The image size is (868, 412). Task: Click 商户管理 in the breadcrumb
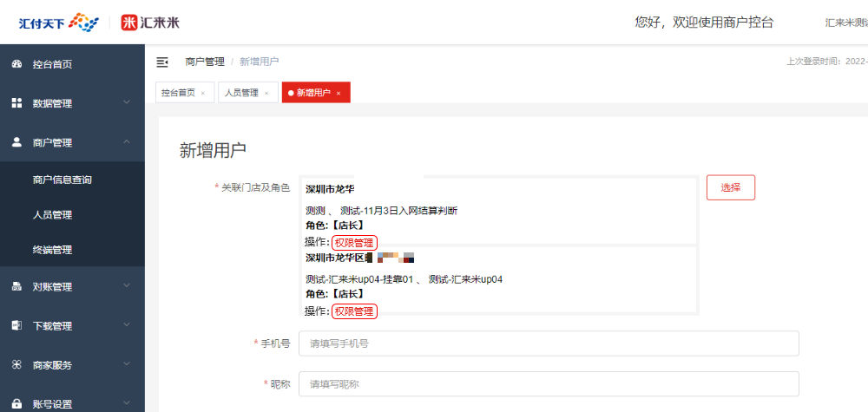coord(205,62)
